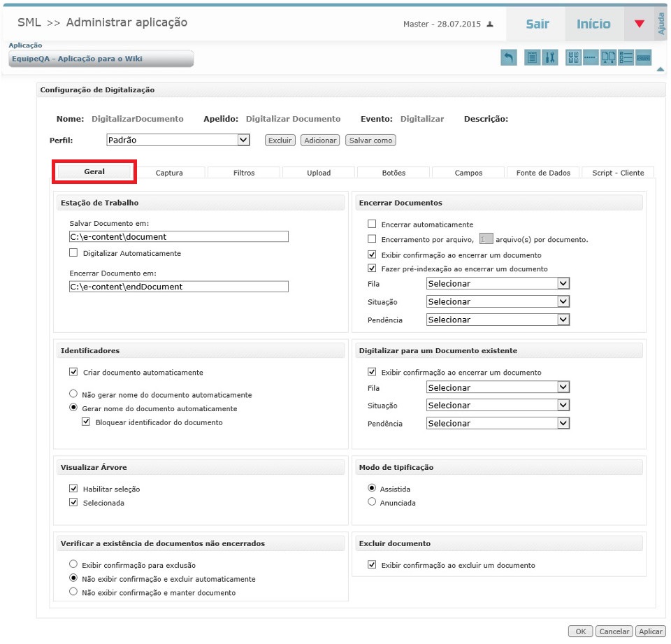Click the dotted line toolbar icon
Image resolution: width=671 pixels, height=644 pixels.
click(x=591, y=58)
